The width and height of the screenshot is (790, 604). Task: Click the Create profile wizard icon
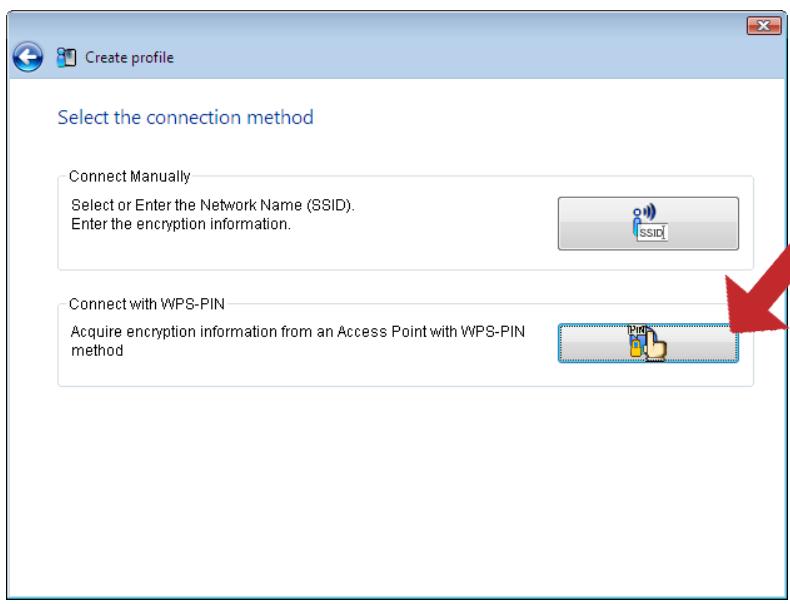[66, 57]
